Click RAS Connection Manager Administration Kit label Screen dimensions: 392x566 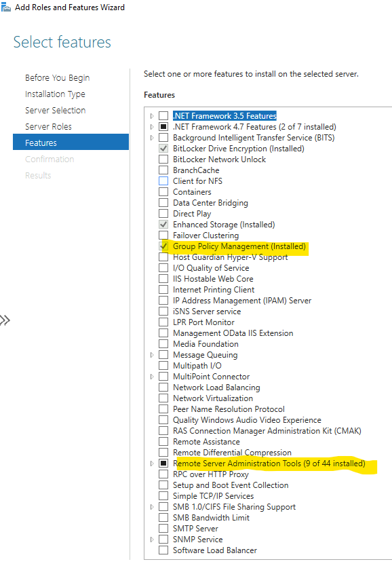coord(267,431)
